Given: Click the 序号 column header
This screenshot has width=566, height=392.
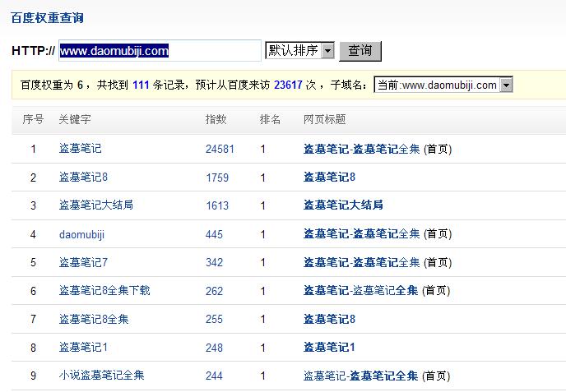Looking at the screenshot, I should (x=33, y=119).
